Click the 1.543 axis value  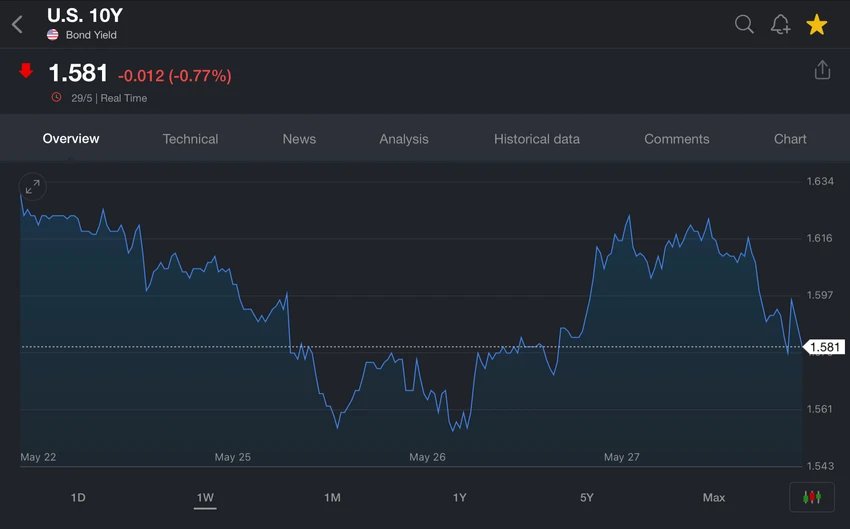820,466
